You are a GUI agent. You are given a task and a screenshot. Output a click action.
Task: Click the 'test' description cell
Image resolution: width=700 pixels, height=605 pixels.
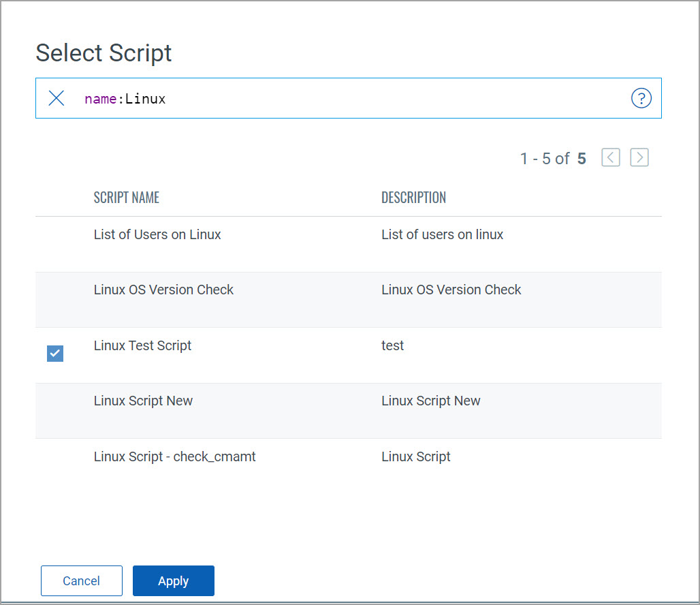coord(392,346)
